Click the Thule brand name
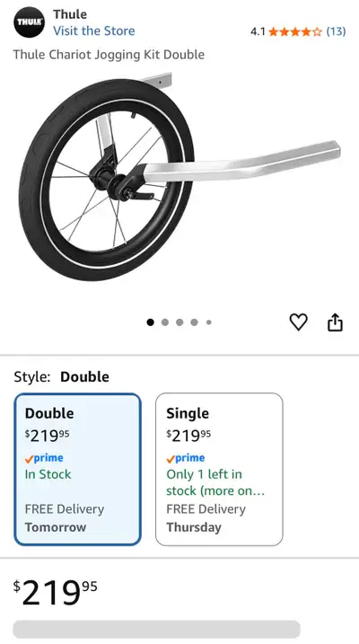359x644 pixels. (x=70, y=14)
